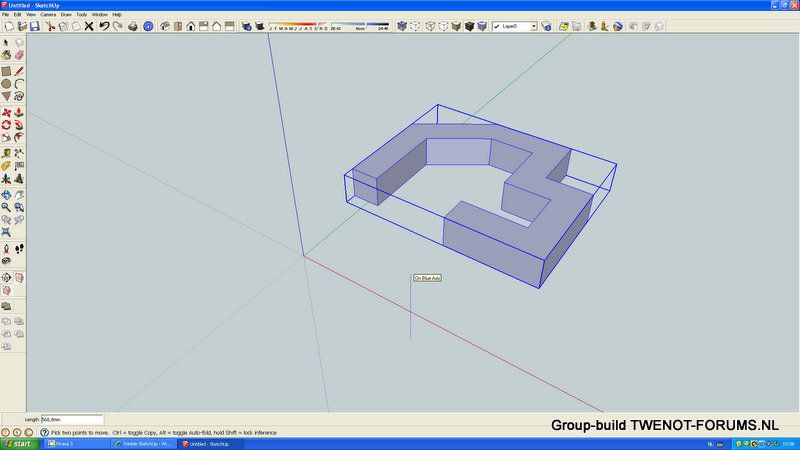Adjust the shadow time-of-day slider
This screenshot has height=450, width=800.
pyautogui.click(x=360, y=26)
